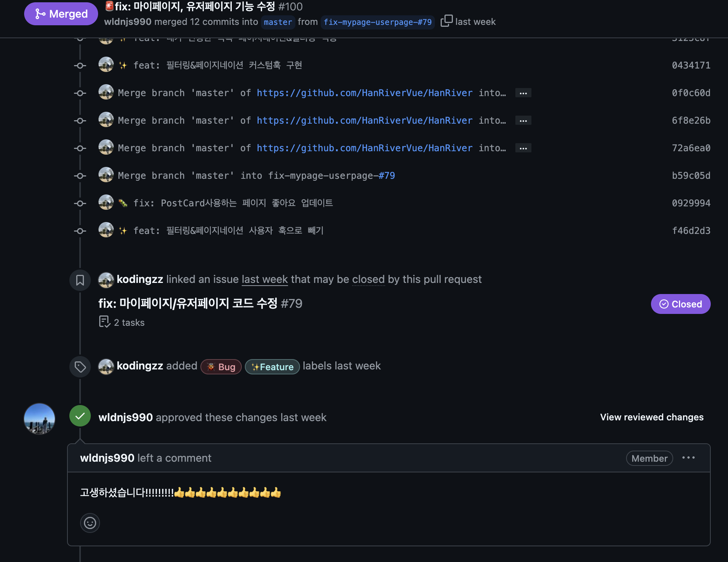The image size is (728, 562).
Task: Open commit hash f46d2d3
Action: (x=691, y=231)
